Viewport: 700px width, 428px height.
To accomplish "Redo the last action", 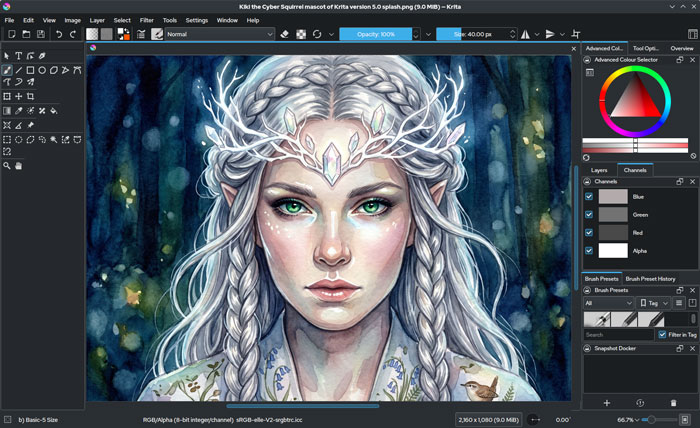I will [73, 34].
